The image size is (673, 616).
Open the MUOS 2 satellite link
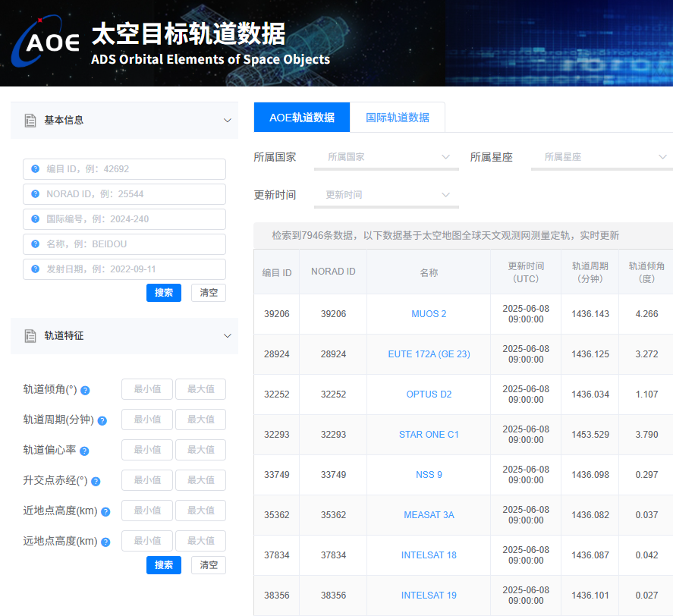(429, 314)
